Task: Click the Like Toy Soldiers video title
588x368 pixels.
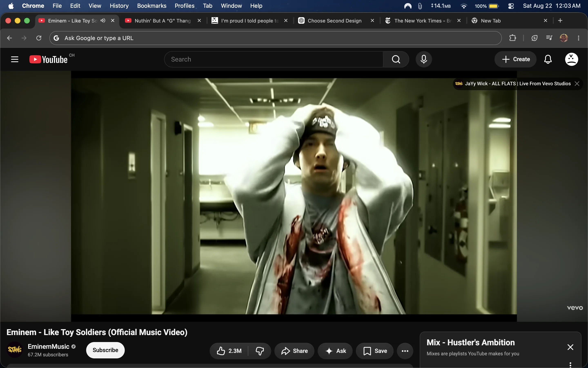Action: [97, 332]
